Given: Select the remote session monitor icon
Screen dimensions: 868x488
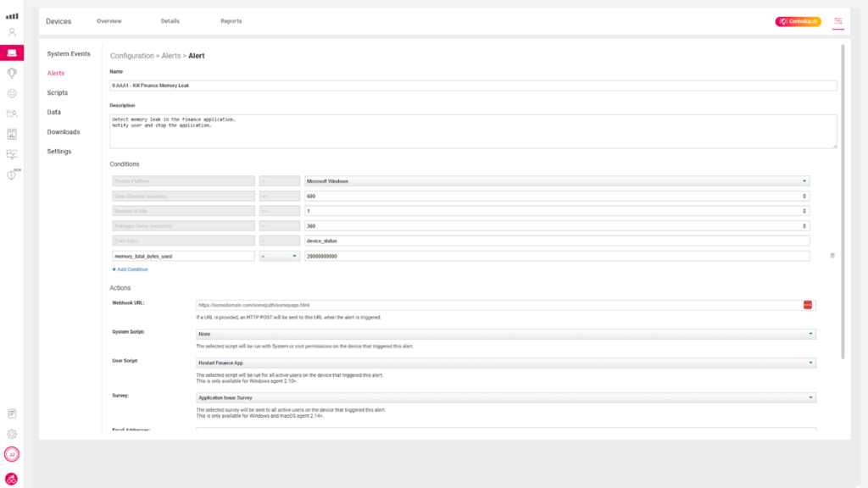Looking at the screenshot, I should [x=11, y=155].
